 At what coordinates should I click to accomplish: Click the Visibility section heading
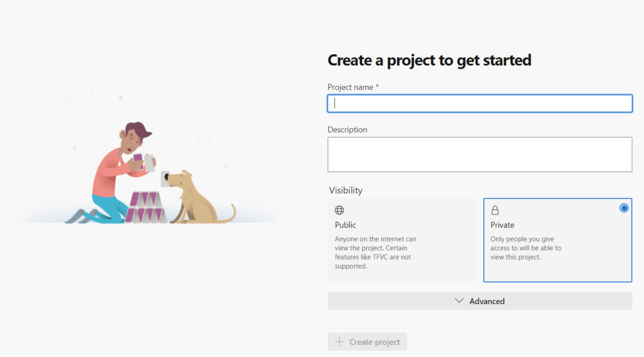(346, 190)
